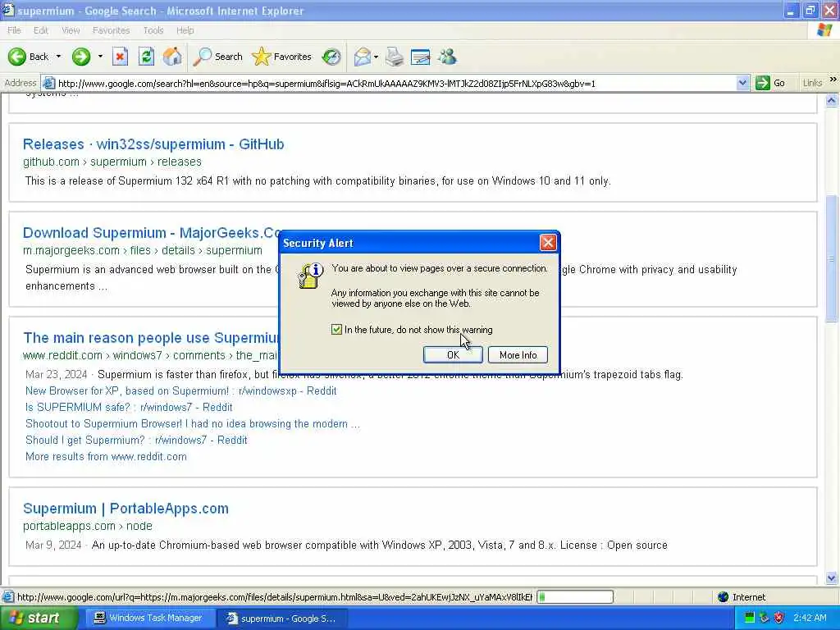Click 'supermium - Google S...' taskbar button
840x630 pixels.
pos(282,619)
